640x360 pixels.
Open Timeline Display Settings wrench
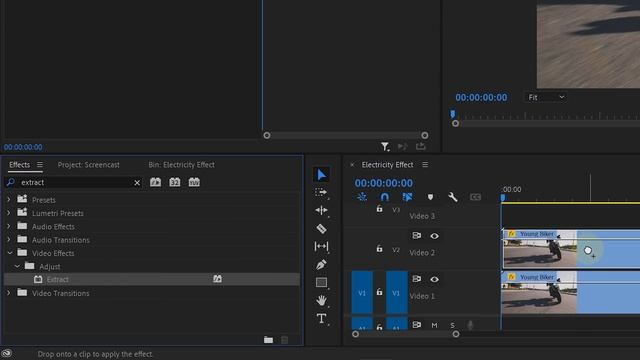click(453, 197)
